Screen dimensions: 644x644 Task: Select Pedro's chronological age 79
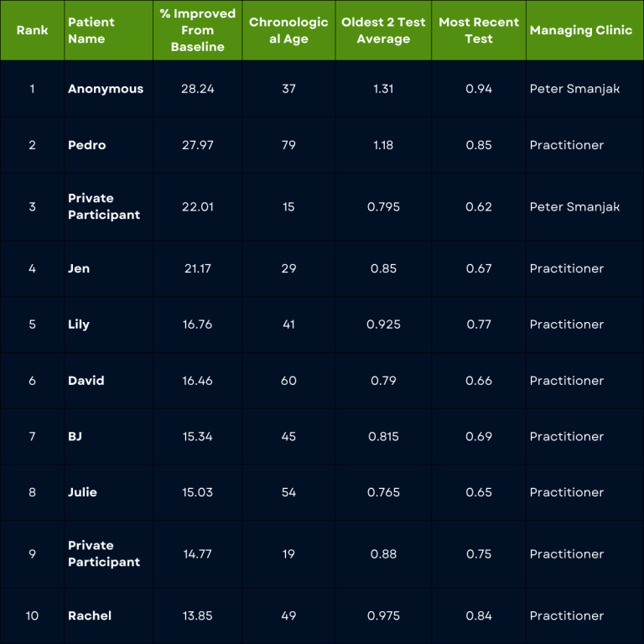pyautogui.click(x=288, y=145)
